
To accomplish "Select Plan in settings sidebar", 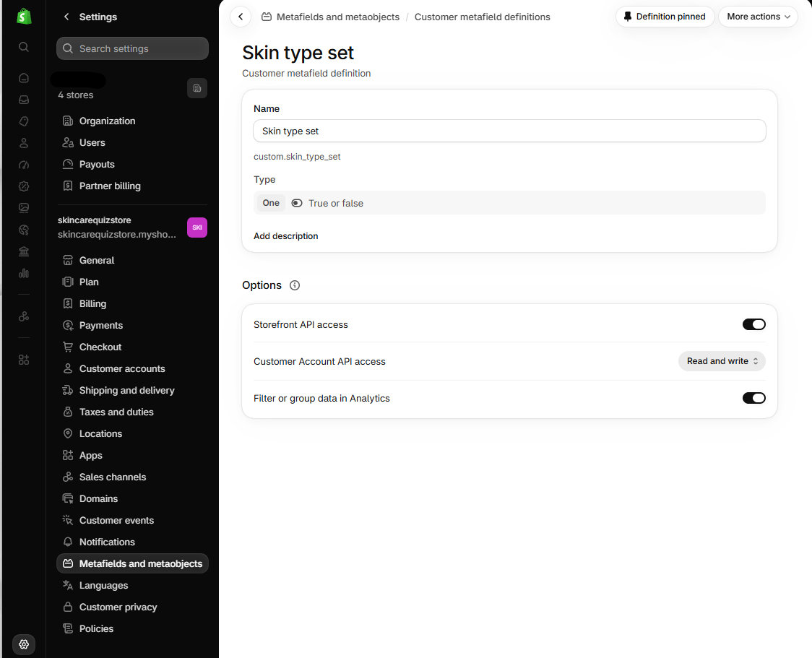I will (x=132, y=282).
